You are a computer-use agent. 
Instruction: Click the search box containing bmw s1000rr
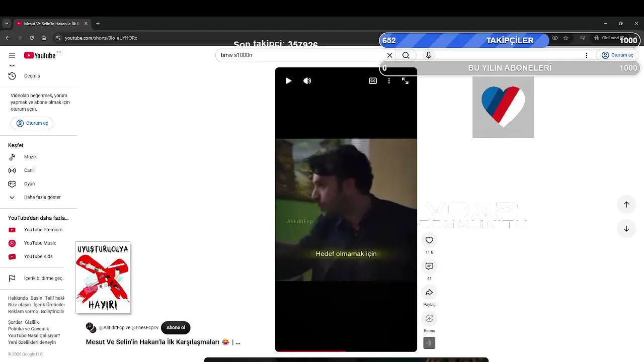pos(301,55)
